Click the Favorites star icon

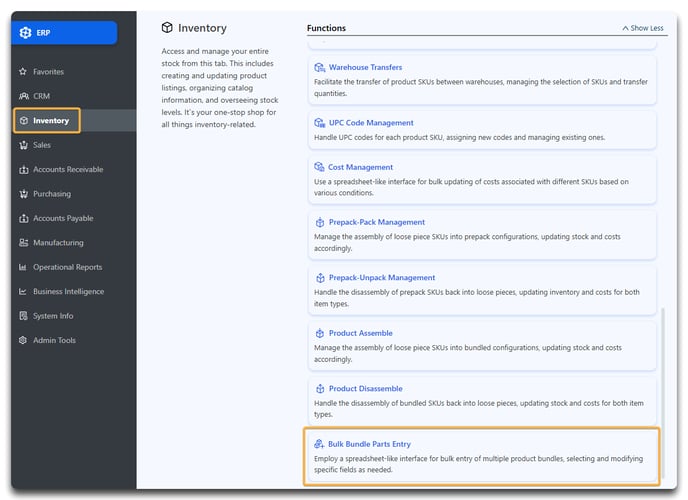[x=23, y=71]
